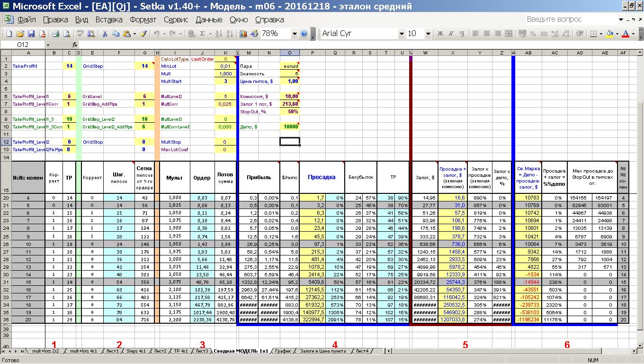Open the Формат menu
Image resolution: width=644 pixels, height=364 pixels.
tap(143, 20)
